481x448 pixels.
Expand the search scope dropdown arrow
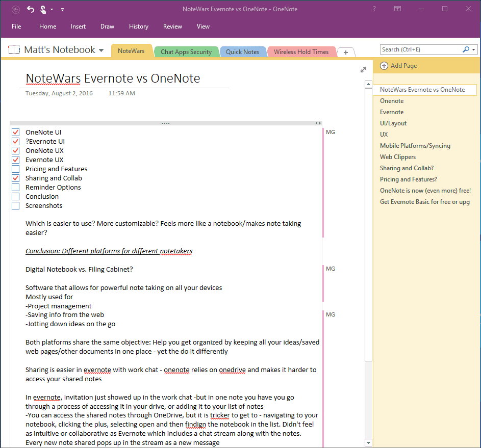click(x=474, y=50)
